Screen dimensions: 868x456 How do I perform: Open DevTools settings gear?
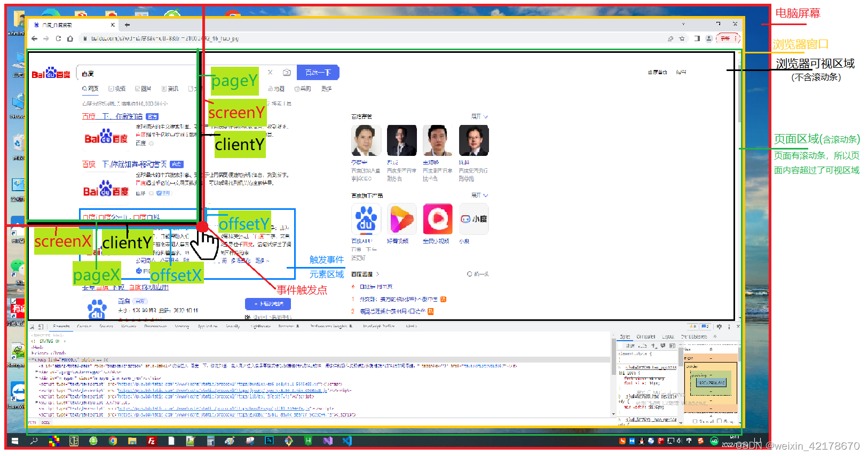719,326
